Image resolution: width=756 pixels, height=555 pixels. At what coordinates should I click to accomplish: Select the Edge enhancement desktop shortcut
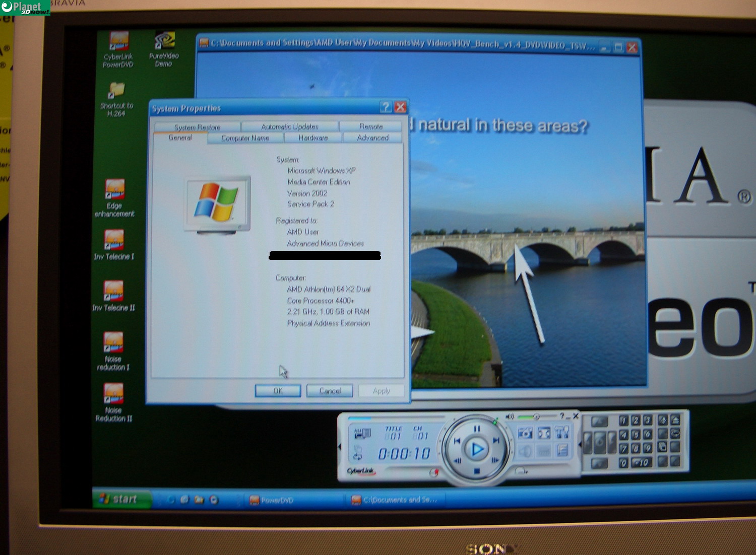pos(114,198)
